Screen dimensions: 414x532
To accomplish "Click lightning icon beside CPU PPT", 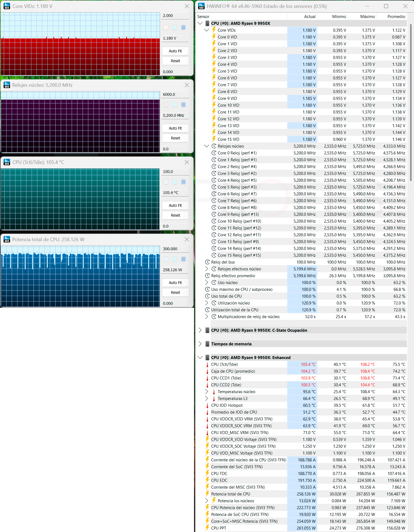I will point(207,528).
